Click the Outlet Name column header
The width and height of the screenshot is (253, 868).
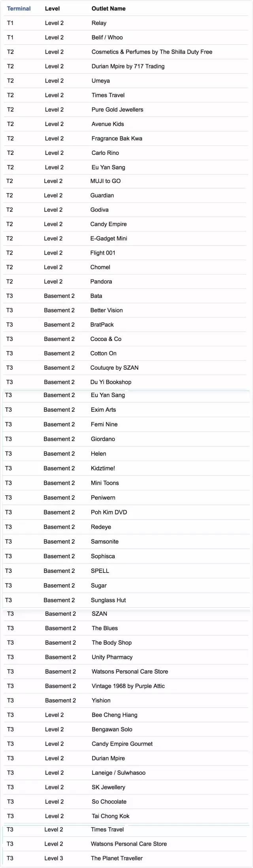pyautogui.click(x=108, y=8)
